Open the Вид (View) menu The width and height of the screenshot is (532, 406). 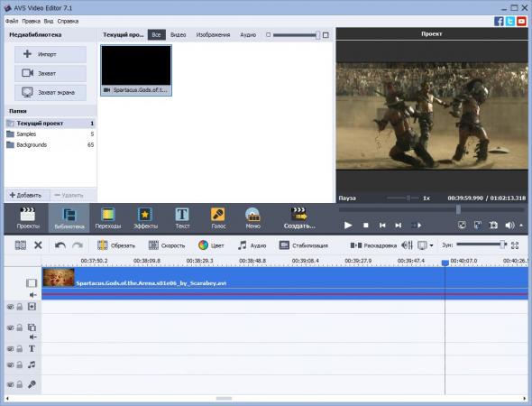pos(49,21)
